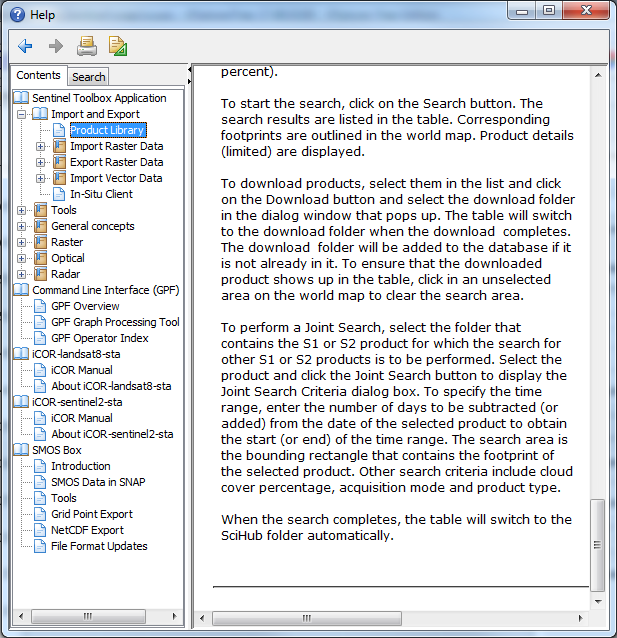
Task: Open the In-Situ Client topic
Action: click(101, 194)
